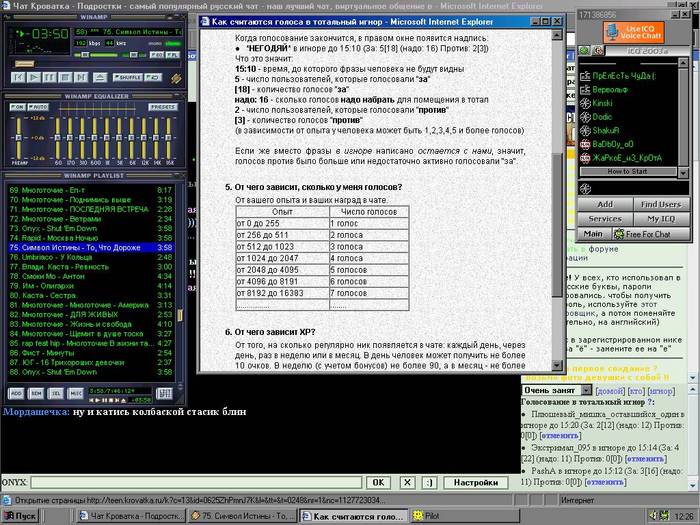
Task: Click the Use ICQ Voice Chat banner
Action: tap(634, 32)
